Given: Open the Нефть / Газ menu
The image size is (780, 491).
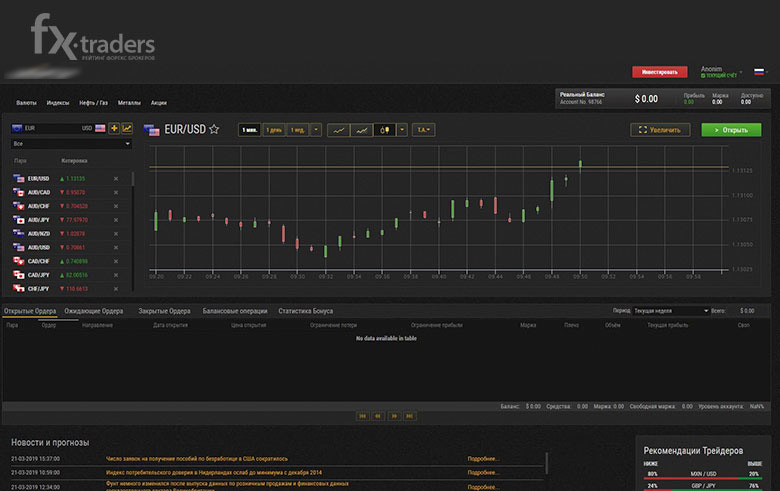Looking at the screenshot, I should [94, 103].
